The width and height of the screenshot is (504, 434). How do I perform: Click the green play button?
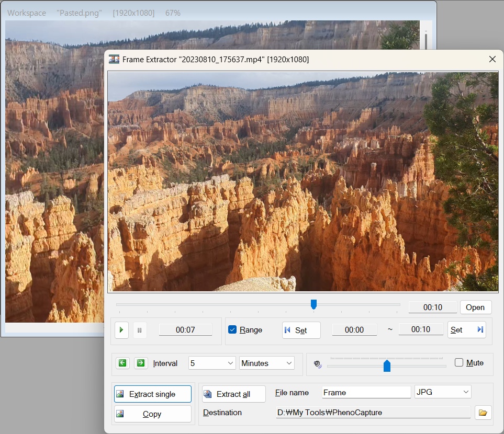tap(121, 330)
